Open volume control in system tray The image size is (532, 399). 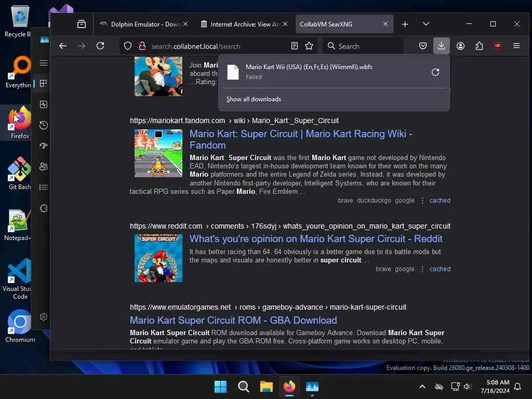(x=467, y=387)
